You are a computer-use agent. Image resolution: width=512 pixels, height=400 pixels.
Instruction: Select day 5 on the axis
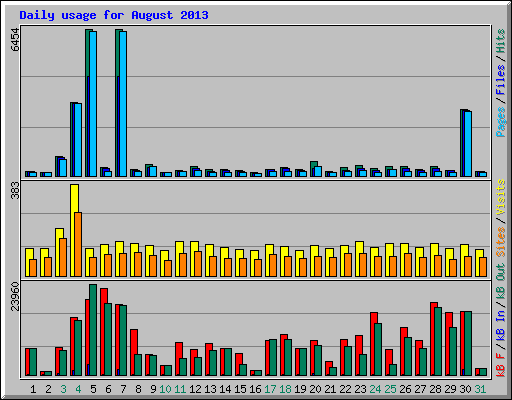pyautogui.click(x=93, y=389)
